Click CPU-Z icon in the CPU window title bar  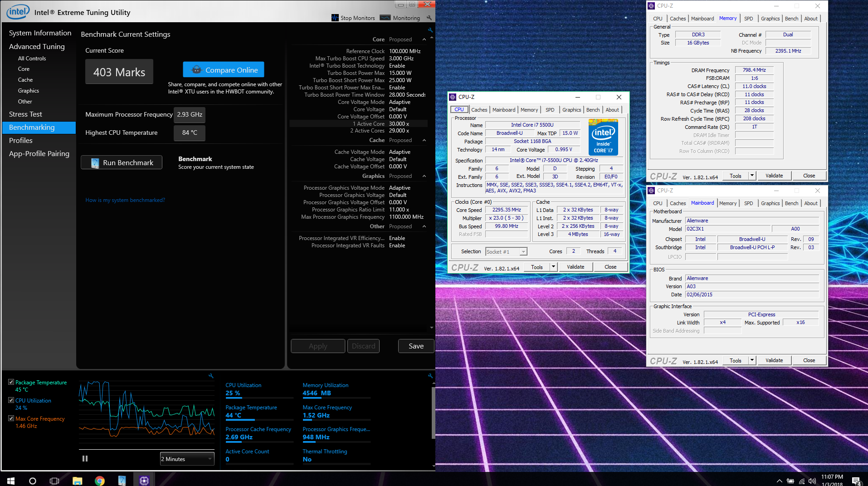tap(453, 97)
